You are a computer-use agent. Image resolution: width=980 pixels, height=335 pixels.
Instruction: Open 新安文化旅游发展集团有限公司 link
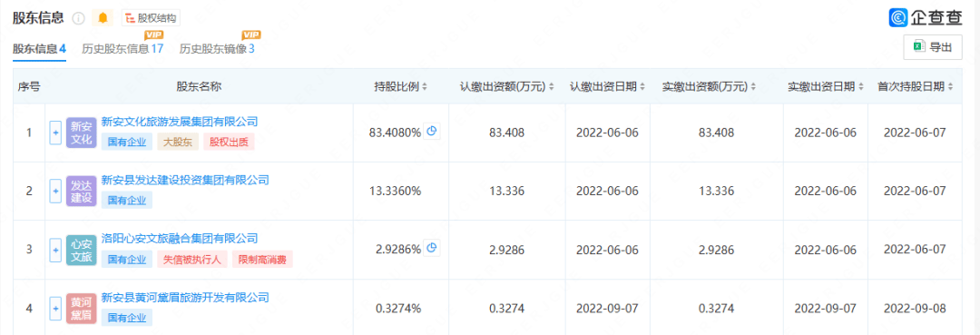point(180,122)
